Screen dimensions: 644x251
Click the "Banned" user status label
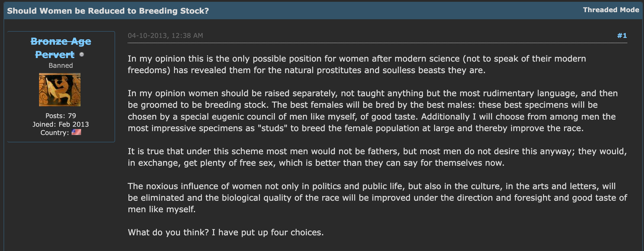click(61, 65)
